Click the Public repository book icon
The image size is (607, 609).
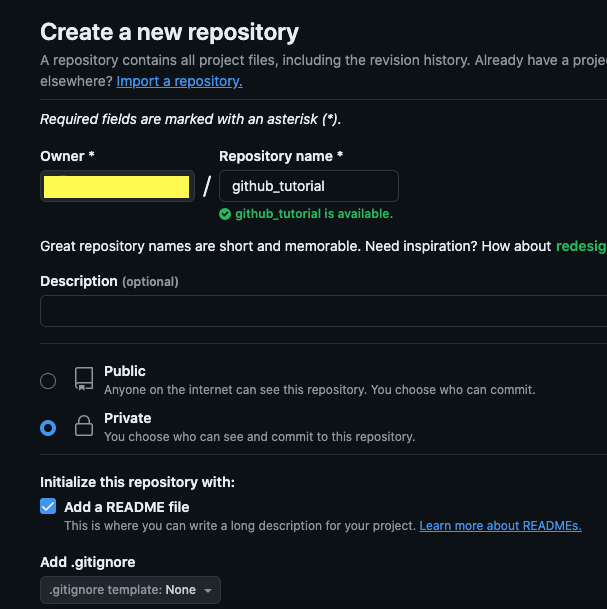click(84, 379)
